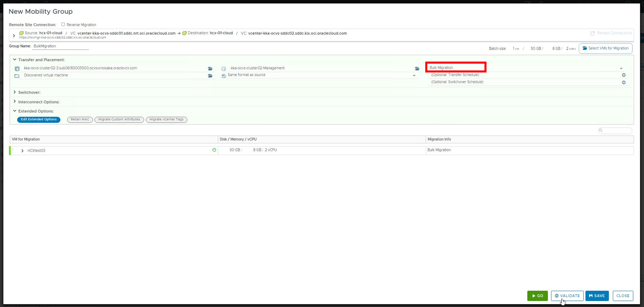Expand the Switchover section
Viewport: 644px width, 307px height.
[15, 92]
